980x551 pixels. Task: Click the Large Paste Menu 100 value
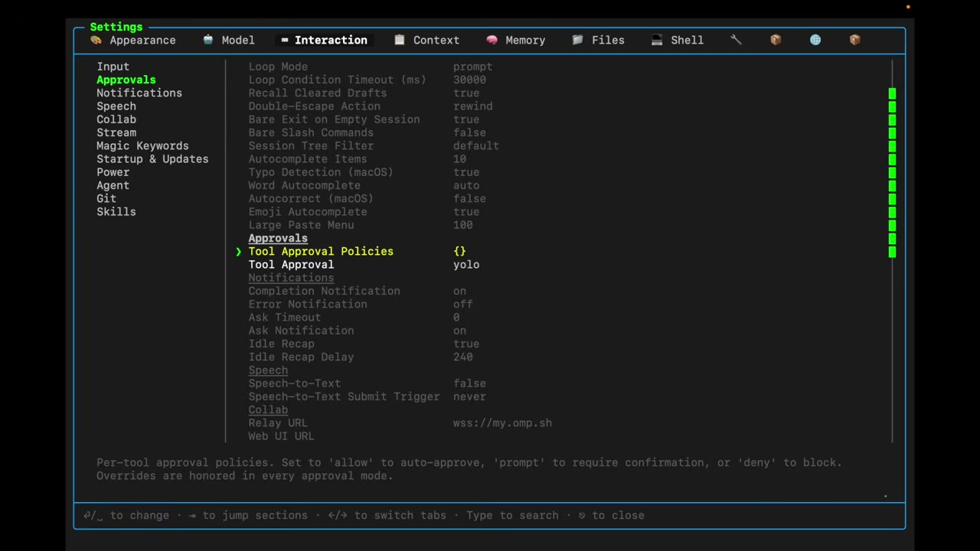point(462,225)
